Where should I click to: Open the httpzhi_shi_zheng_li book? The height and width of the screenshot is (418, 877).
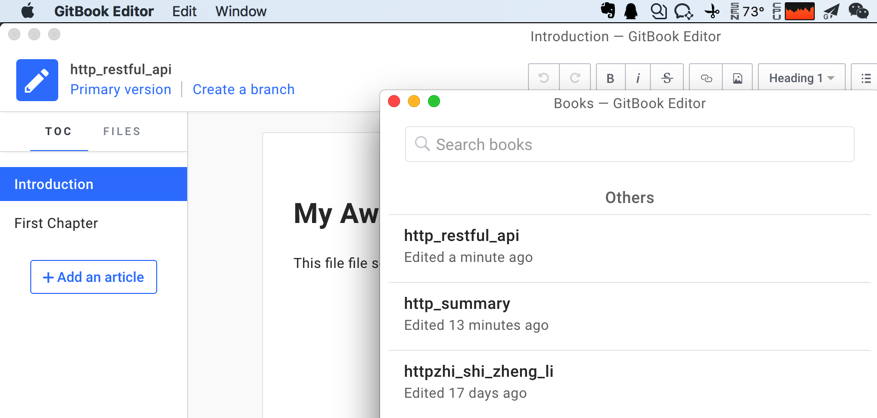pyautogui.click(x=630, y=383)
